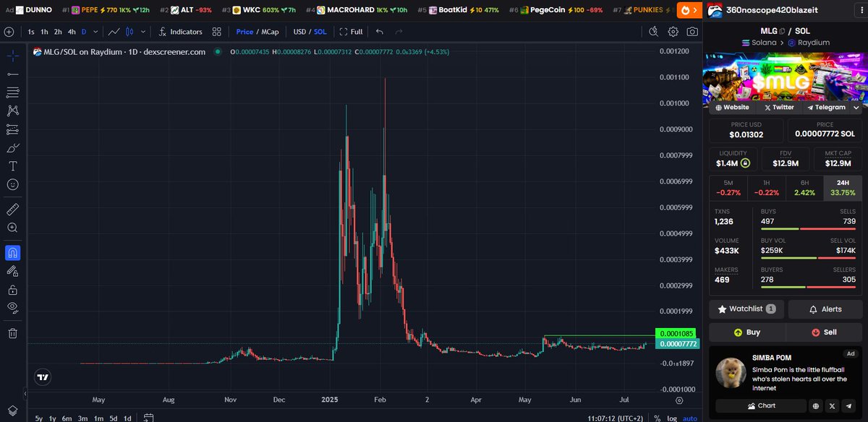Screen dimensions: 868x422
Task: Click the add symbol plus icon
Action: [9, 32]
